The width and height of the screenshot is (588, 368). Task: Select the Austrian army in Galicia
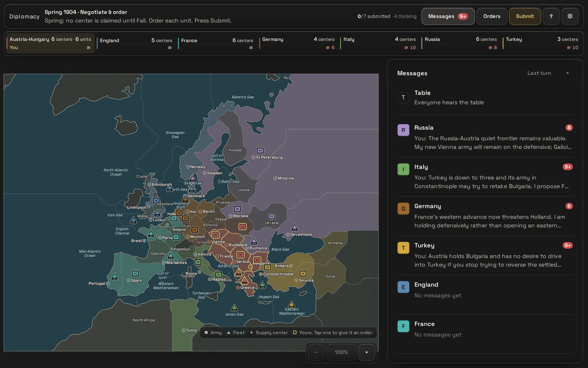pos(242,227)
